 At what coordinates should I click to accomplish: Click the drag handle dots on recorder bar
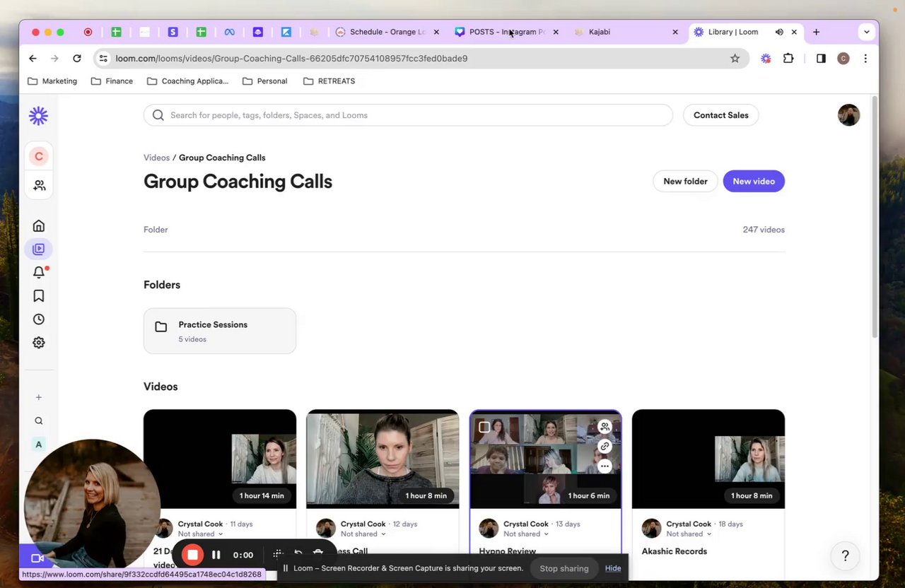(x=278, y=555)
